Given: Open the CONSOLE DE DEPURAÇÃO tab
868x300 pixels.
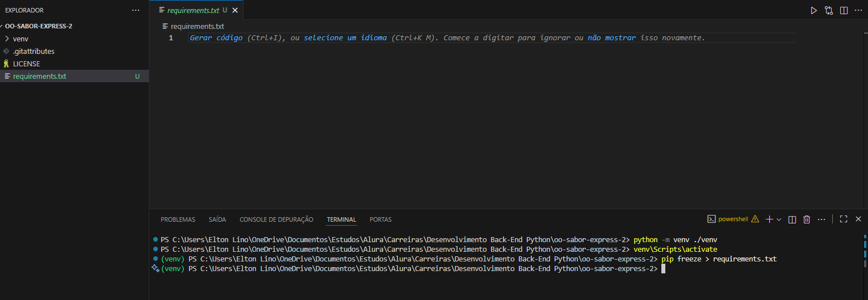Looking at the screenshot, I should point(276,219).
